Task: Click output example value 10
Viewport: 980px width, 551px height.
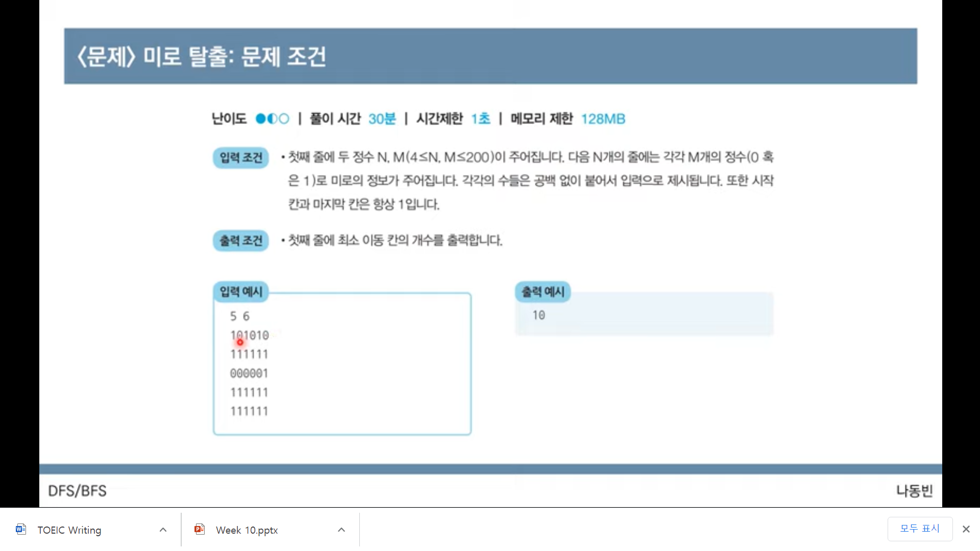Action: tap(538, 315)
